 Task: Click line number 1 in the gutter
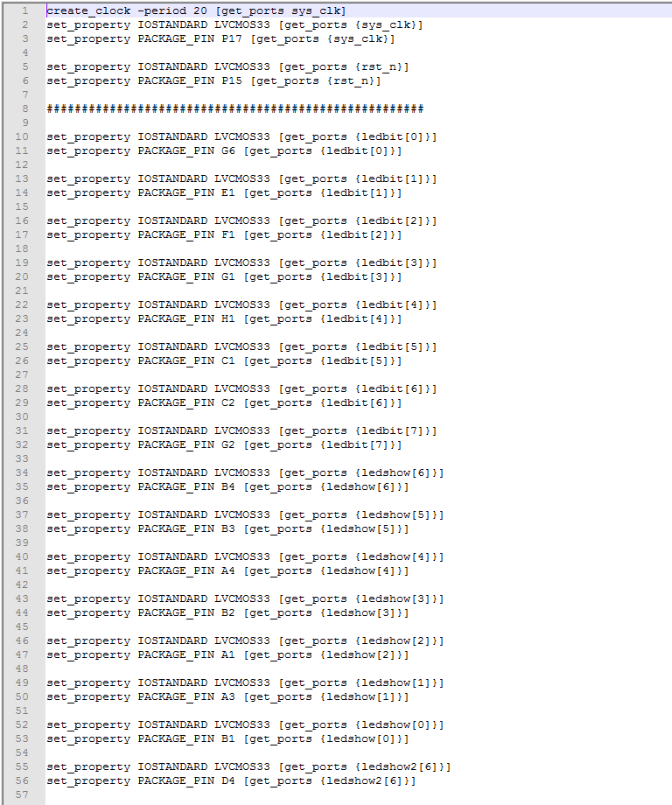24,10
